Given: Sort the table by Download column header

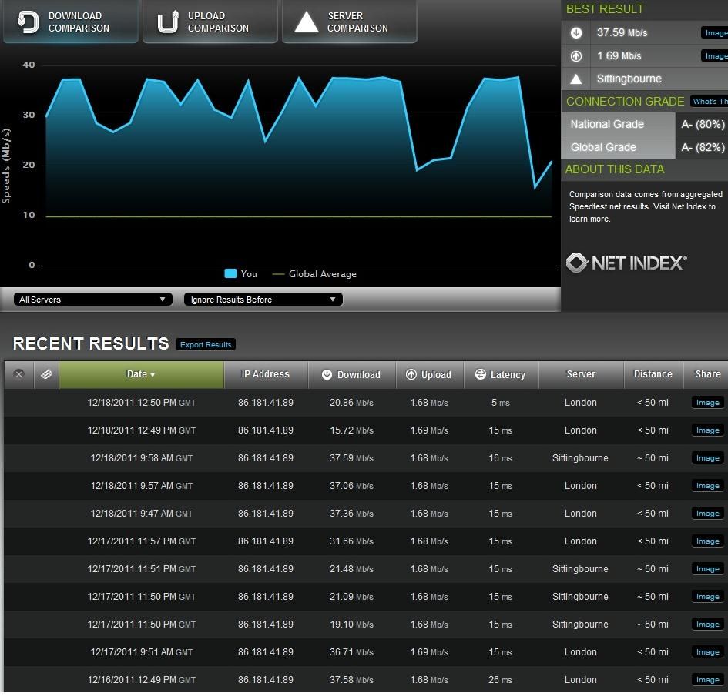Looking at the screenshot, I should (x=351, y=375).
